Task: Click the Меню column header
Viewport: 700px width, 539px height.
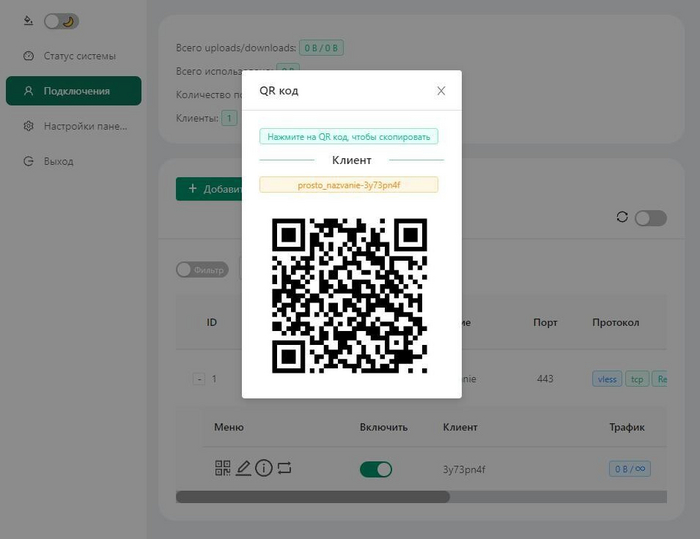Action: (229, 427)
